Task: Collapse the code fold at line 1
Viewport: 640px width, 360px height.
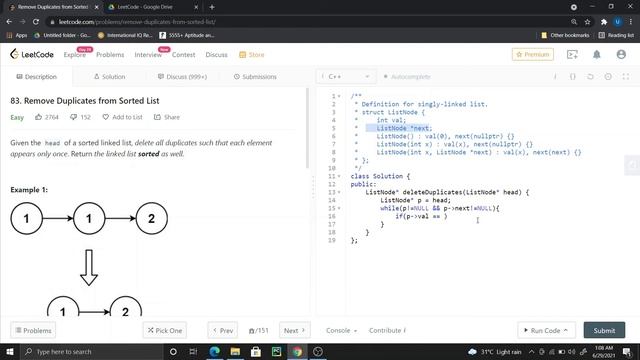Action: tap(339, 96)
